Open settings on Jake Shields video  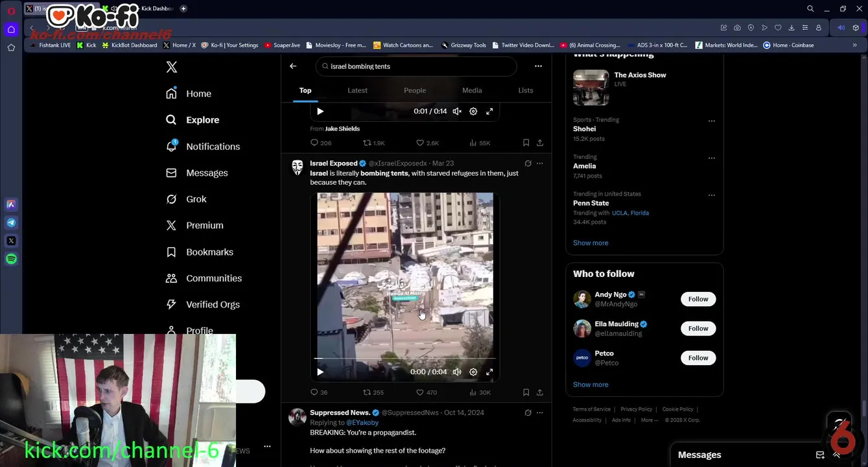473,112
